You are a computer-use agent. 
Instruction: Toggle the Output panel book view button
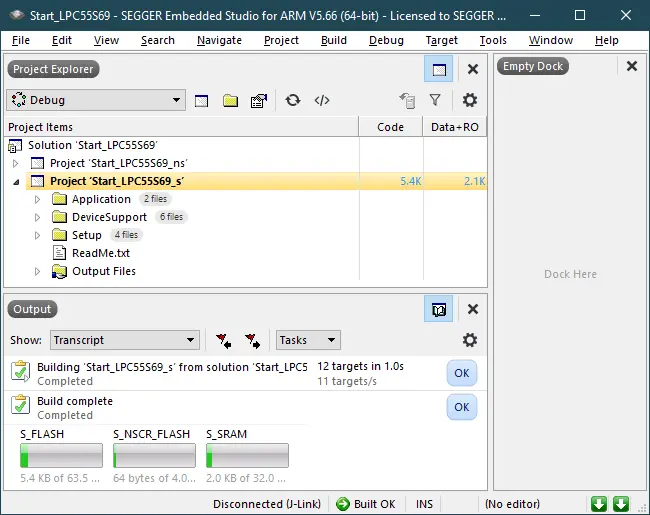coord(438,309)
